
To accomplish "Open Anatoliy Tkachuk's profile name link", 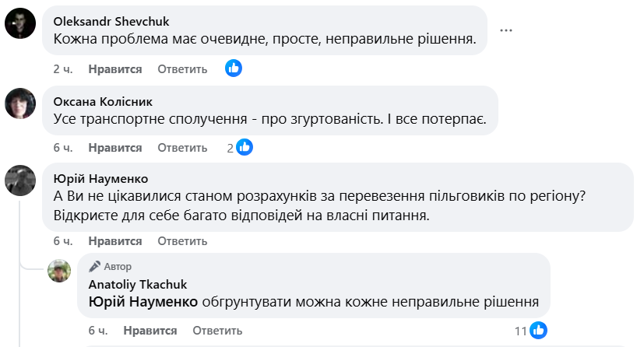I will (x=138, y=284).
